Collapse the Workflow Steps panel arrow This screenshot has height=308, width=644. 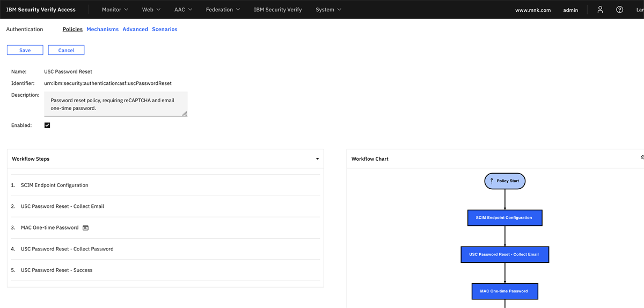pos(317,159)
